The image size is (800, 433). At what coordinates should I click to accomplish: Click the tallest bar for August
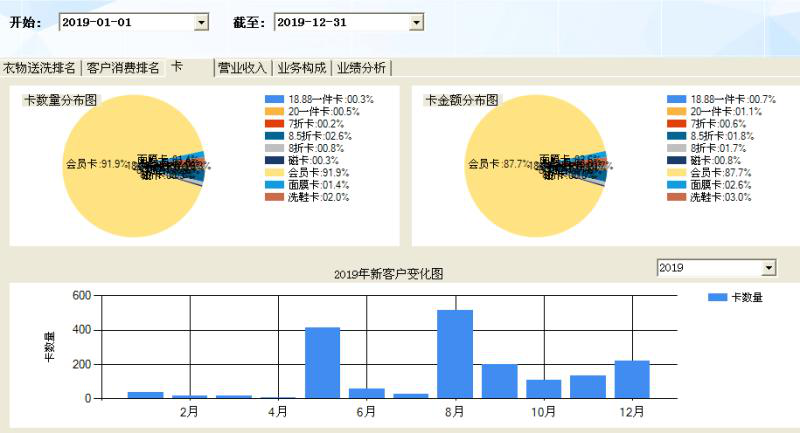pos(455,354)
